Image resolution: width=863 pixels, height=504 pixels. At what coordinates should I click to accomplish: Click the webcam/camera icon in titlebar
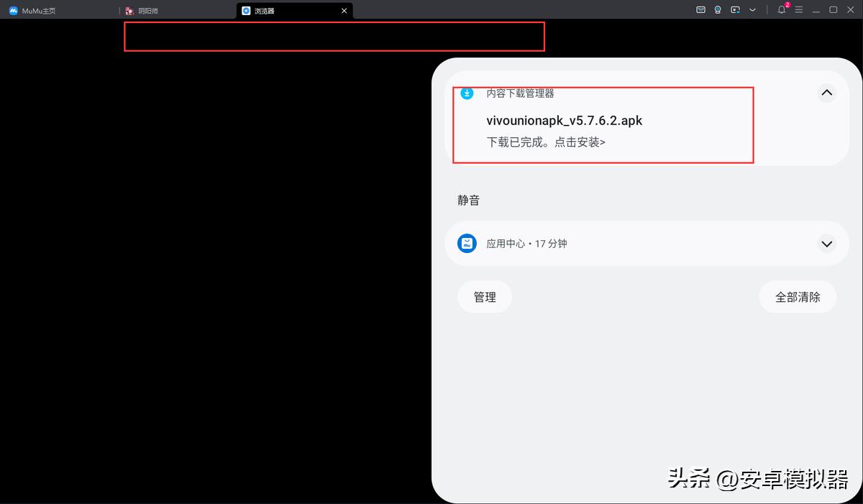718,9
